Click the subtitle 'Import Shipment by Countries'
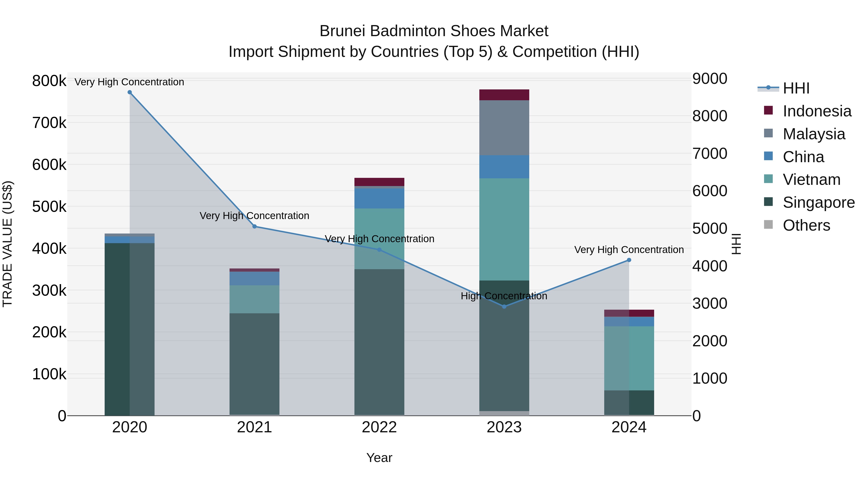 coord(334,52)
